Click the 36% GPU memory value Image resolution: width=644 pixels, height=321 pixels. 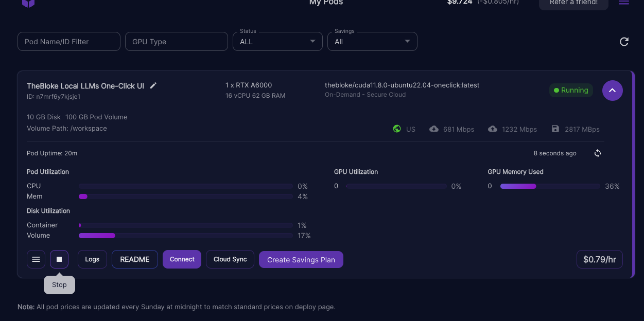coord(612,186)
